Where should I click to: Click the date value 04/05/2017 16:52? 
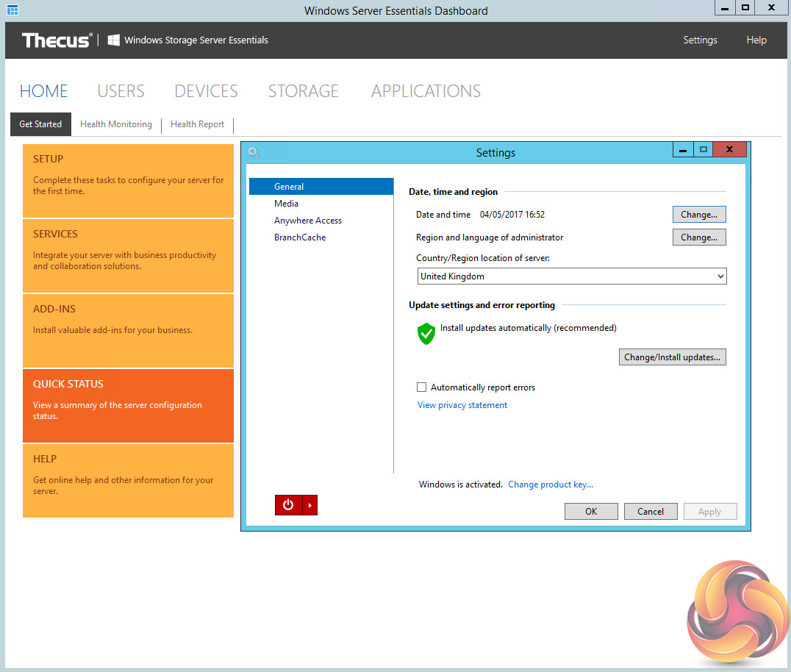[512, 215]
